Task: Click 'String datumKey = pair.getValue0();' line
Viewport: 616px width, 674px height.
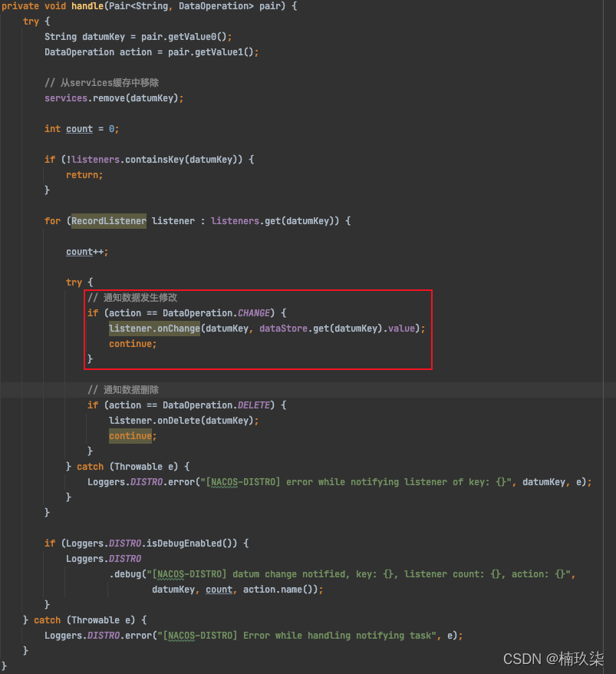Action: tap(138, 37)
